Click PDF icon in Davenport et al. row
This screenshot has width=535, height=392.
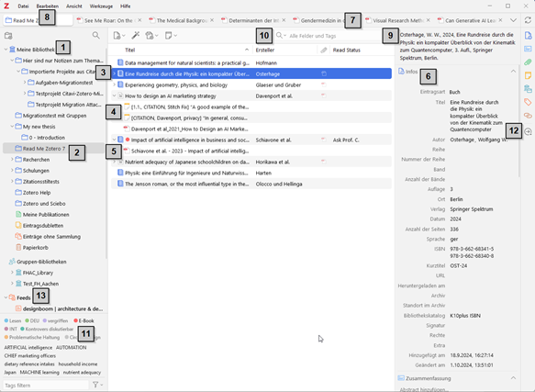coord(324,96)
